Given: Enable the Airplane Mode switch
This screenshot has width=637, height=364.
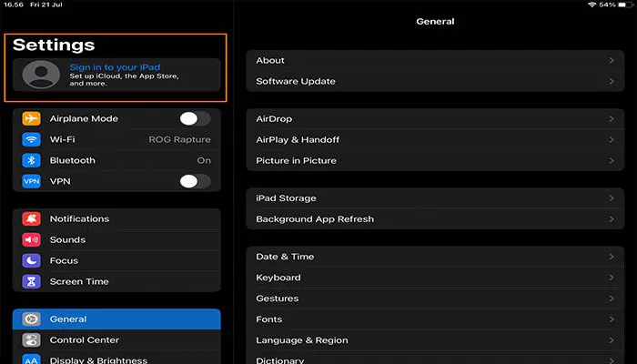Looking at the screenshot, I should coord(194,119).
